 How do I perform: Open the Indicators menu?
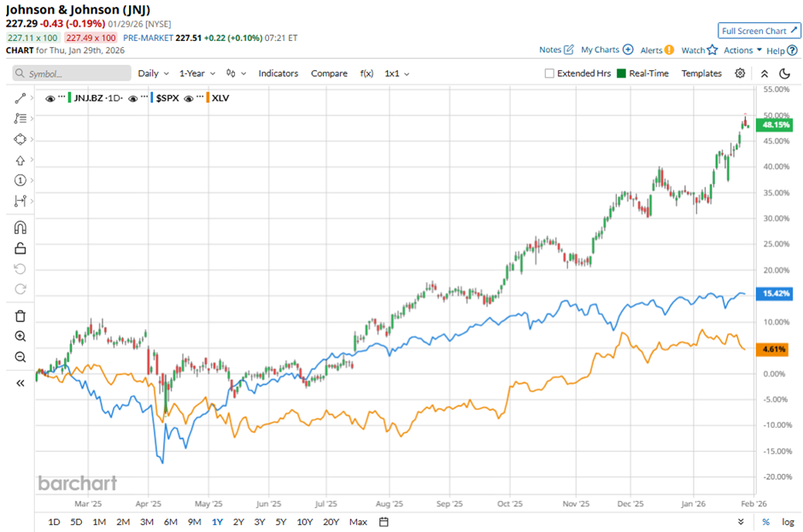pos(278,73)
